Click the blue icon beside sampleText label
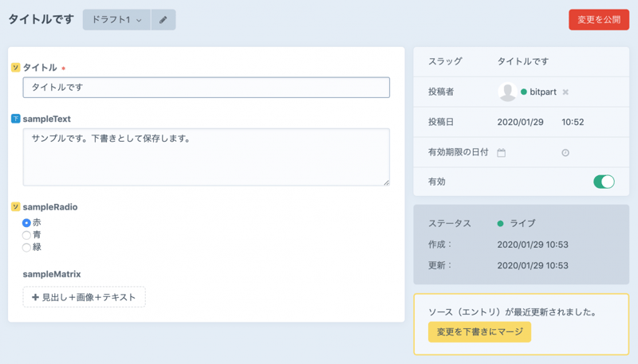This screenshot has height=364, width=638. click(15, 119)
